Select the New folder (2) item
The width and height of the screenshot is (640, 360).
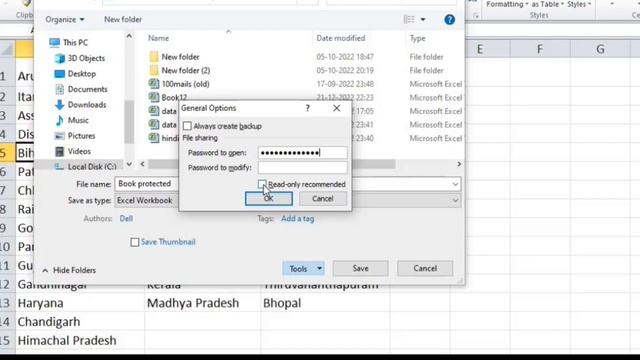click(x=180, y=70)
